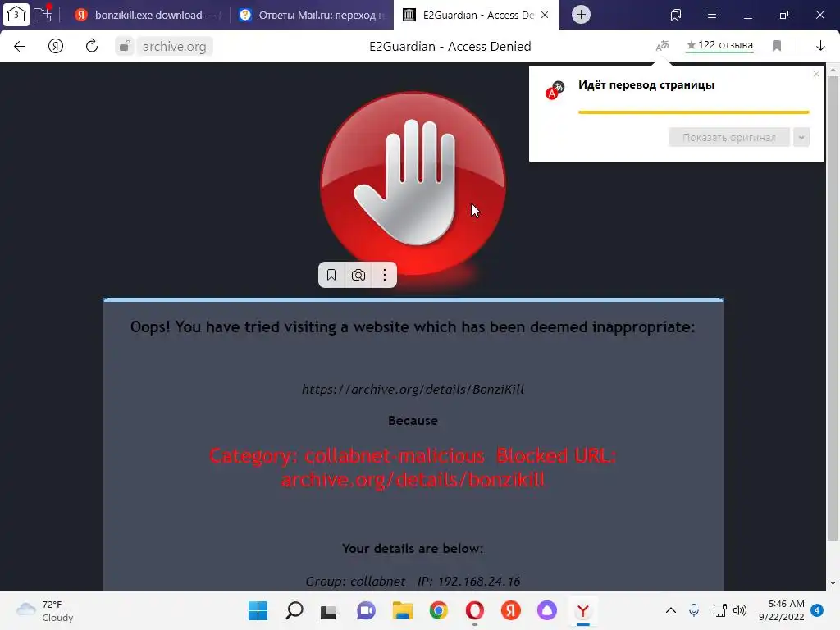Screen dimensions: 840x630
Task: Open the downloads panel
Action: pos(820,47)
